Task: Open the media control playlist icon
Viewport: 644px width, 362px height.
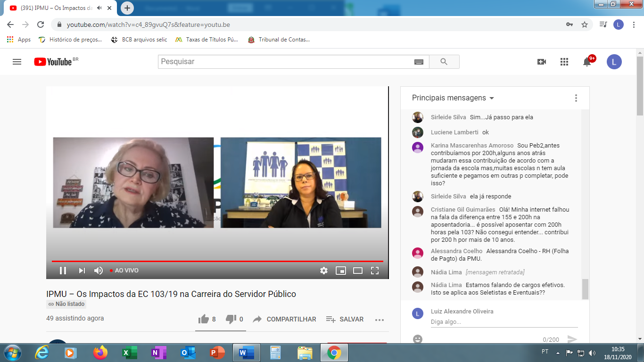Action: pyautogui.click(x=603, y=25)
